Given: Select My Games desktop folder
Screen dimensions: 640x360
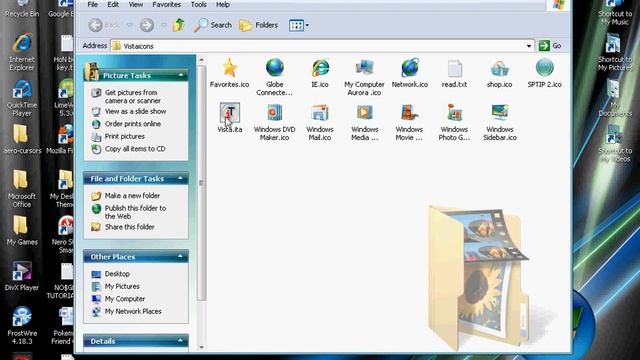Looking at the screenshot, I should [22, 230].
